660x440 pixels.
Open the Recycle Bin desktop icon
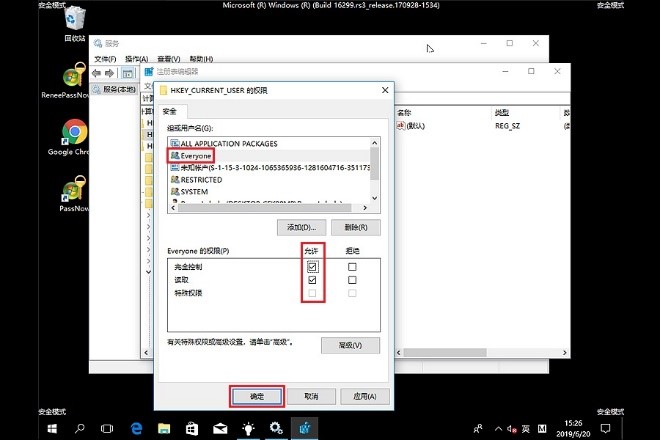(x=75, y=24)
